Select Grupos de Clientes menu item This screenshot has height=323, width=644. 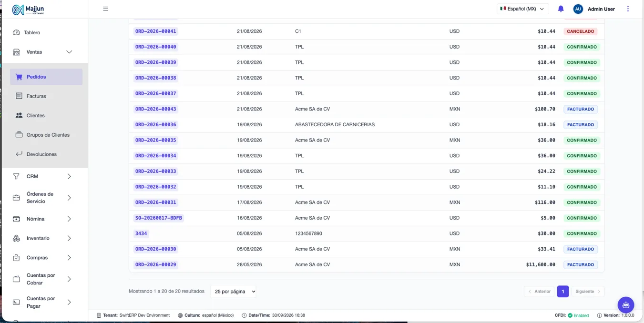coord(46,135)
